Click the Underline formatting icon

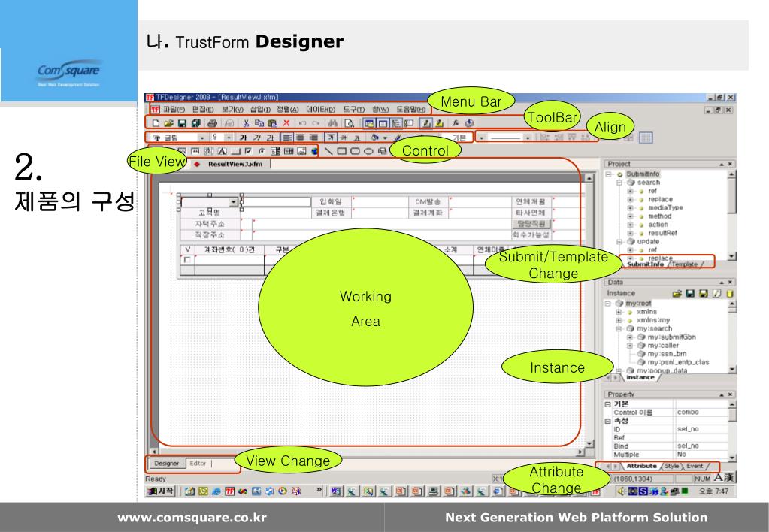270,138
